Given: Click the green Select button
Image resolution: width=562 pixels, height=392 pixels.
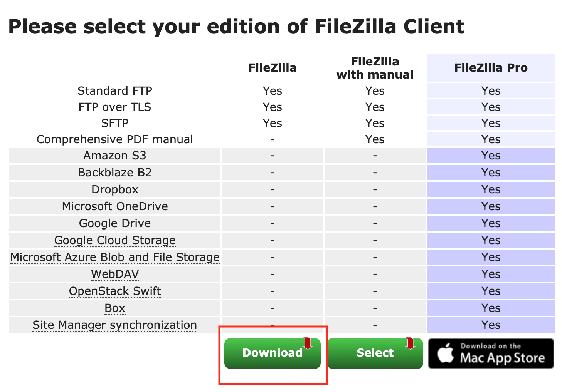Looking at the screenshot, I should (x=375, y=353).
